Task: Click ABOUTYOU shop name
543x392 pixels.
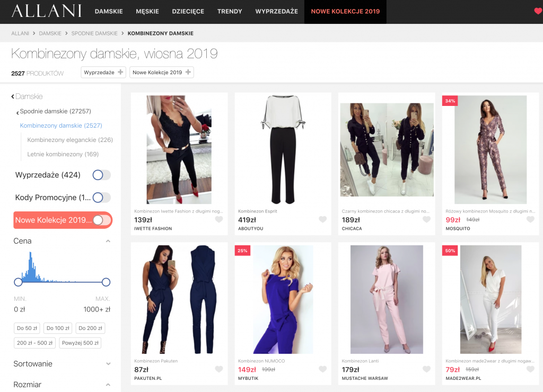Action: [251, 229]
